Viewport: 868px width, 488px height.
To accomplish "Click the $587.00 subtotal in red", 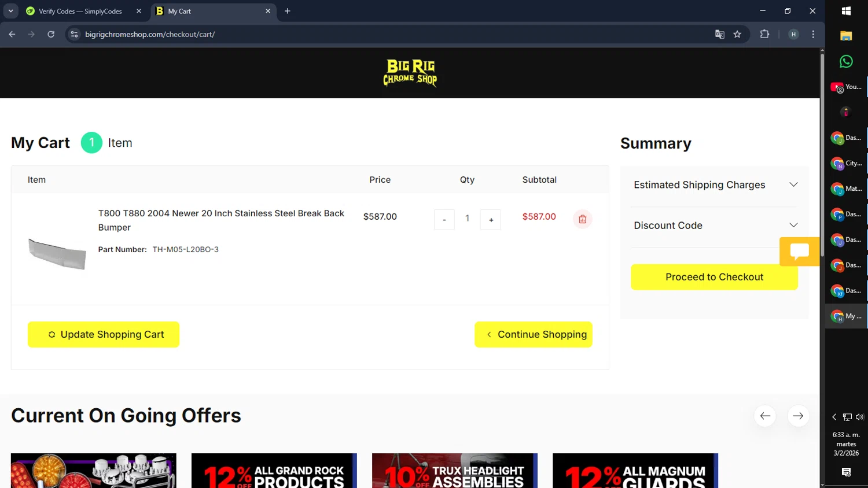I will coord(539,217).
